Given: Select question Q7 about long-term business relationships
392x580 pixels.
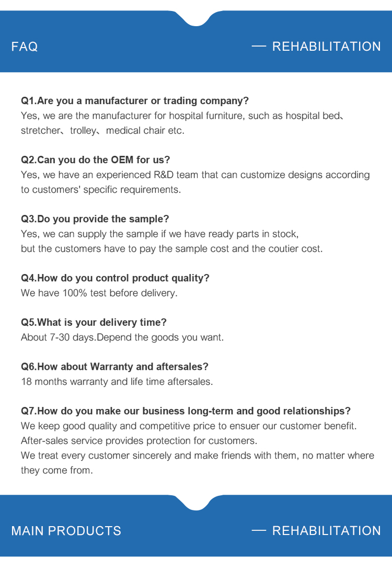Looking at the screenshot, I should pos(186,411).
